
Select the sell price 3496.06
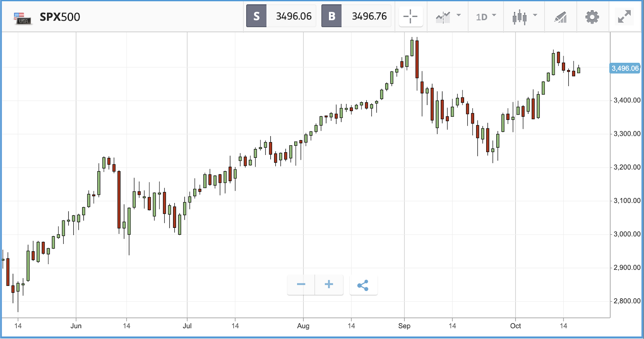pyautogui.click(x=293, y=16)
